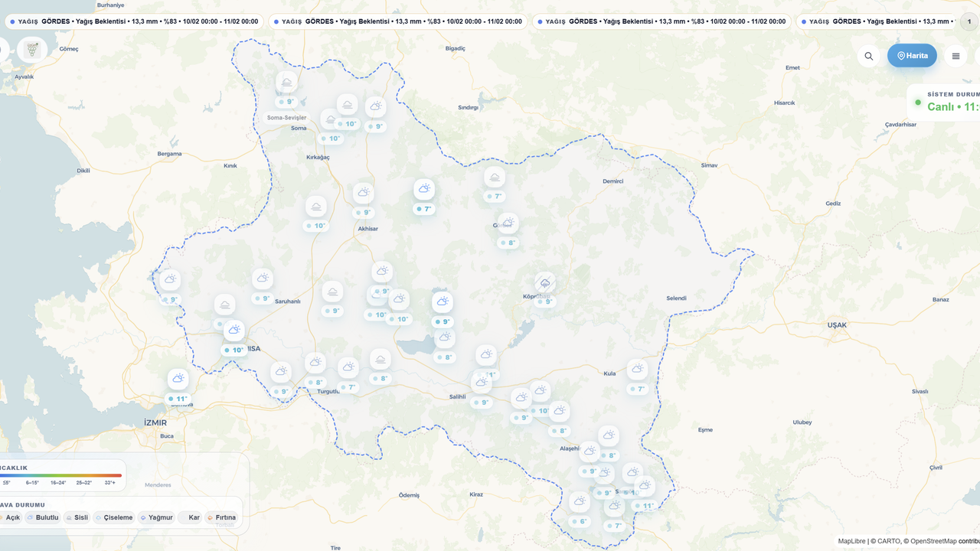Screen dimensions: 980x551
Task: Toggle the Sisli weather filter
Action: click(77, 517)
